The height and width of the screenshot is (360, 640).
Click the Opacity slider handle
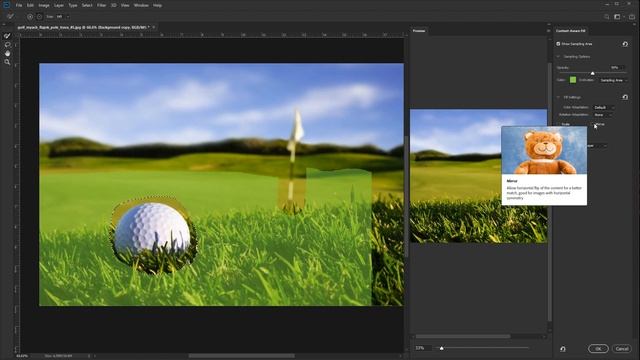[x=593, y=73]
